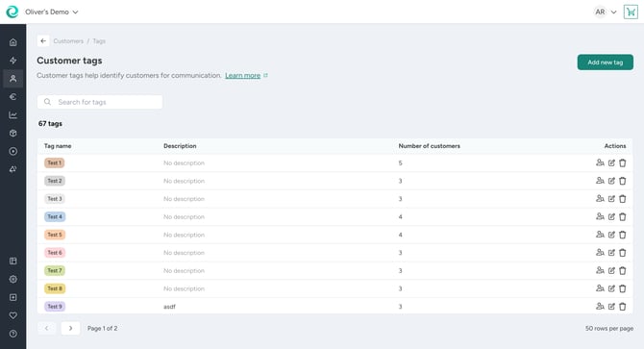The image size is (644, 349).
Task: View customers of tag Test 1
Action: [x=600, y=163]
